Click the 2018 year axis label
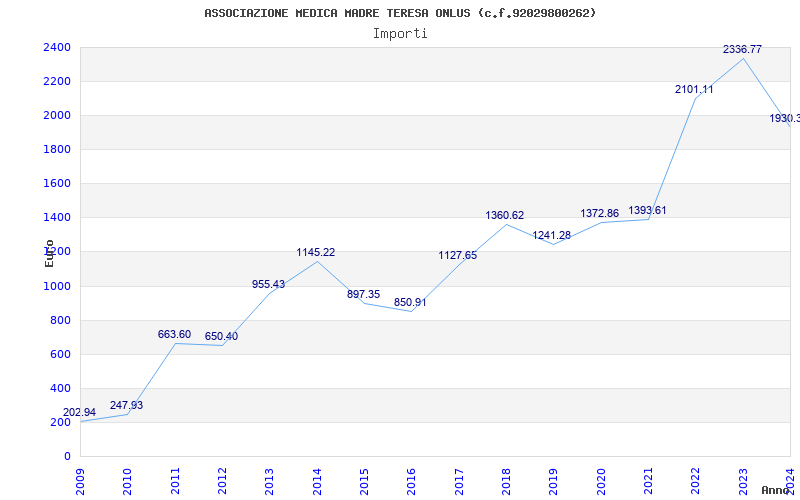Viewport: 800px width, 500px height. (506, 481)
